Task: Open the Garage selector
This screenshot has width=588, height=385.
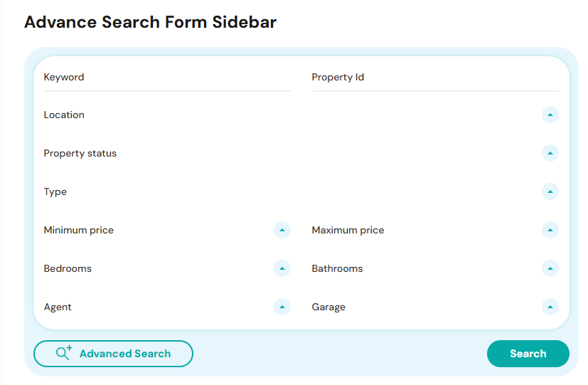Action: (x=435, y=307)
